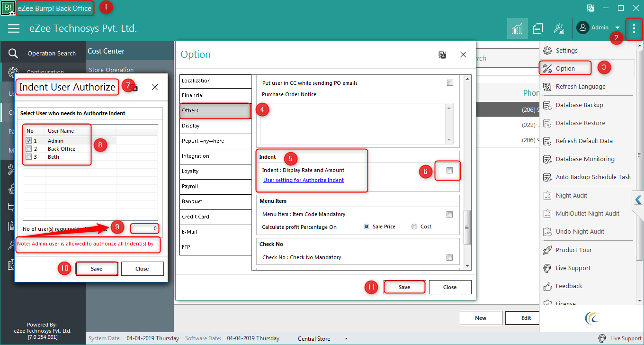Click the Purchase Order Notice scroll-up arrow
This screenshot has height=345, width=644.
coord(449,108)
